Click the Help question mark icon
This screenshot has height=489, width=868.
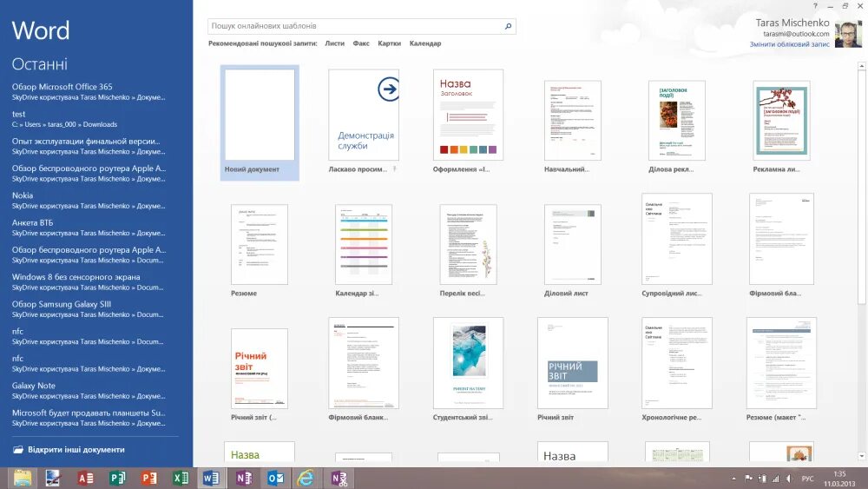click(815, 6)
